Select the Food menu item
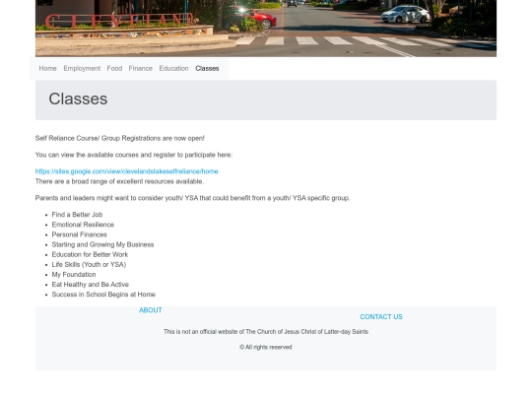Image resolution: width=532 pixels, height=399 pixels. (x=114, y=69)
